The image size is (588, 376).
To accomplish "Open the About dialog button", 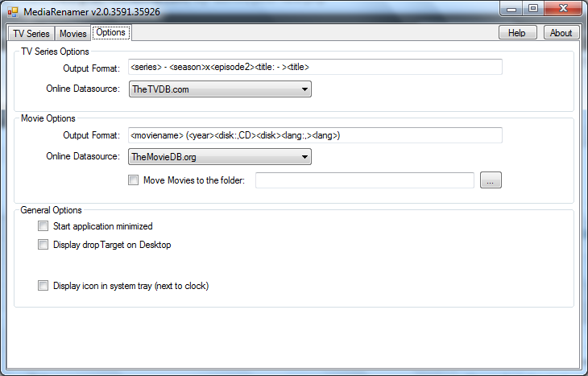I will point(561,33).
